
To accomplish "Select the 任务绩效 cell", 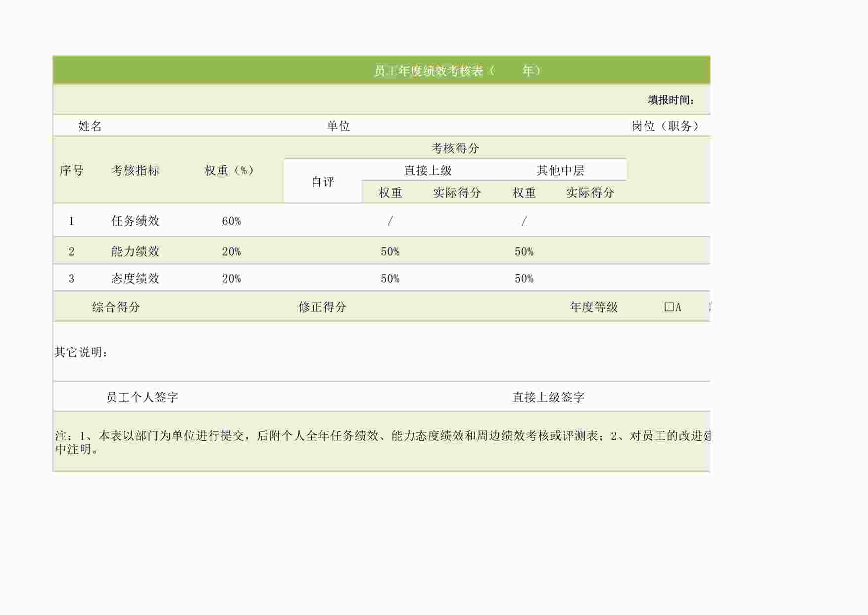I will click(x=135, y=221).
